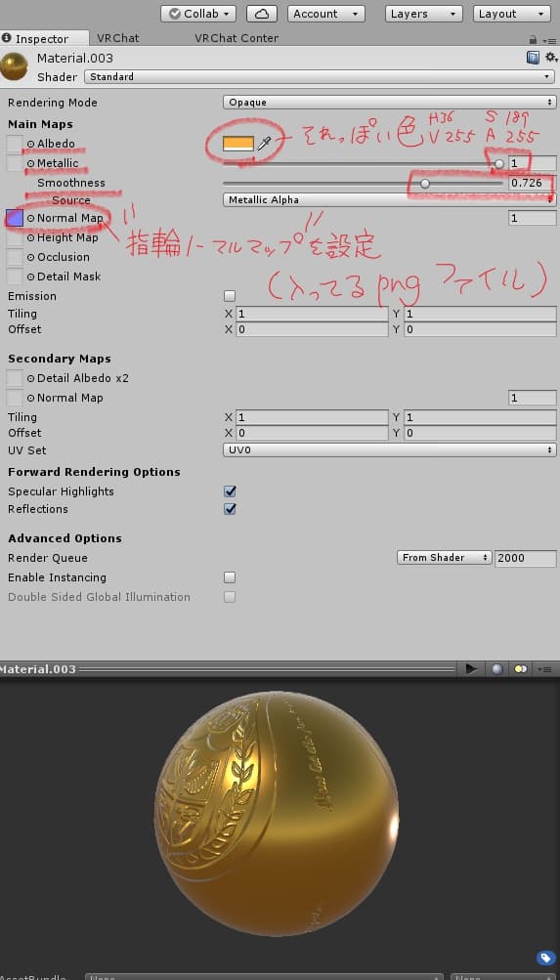560x980 pixels.
Task: Click the Height Map texture slot
Action: (15, 237)
